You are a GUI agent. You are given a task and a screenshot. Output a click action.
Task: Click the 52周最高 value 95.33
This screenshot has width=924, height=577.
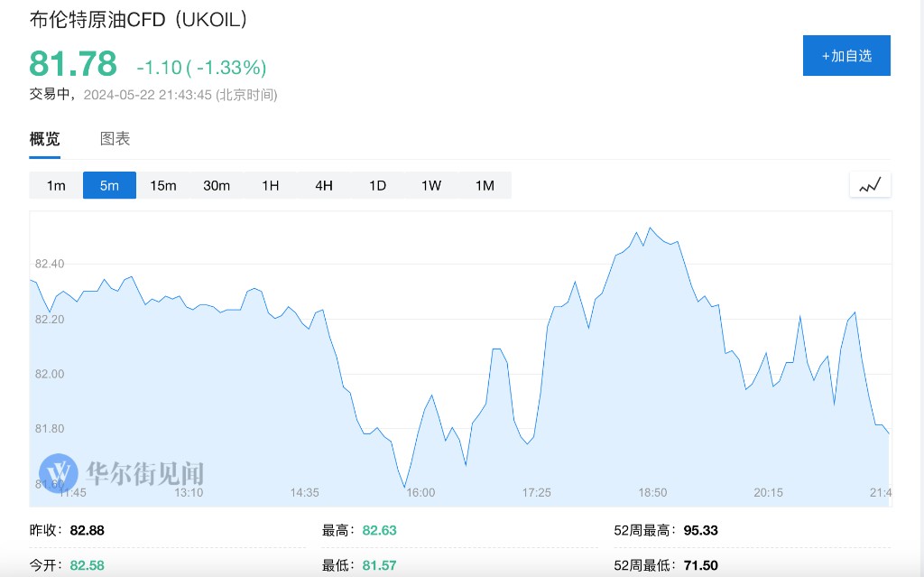(700, 530)
